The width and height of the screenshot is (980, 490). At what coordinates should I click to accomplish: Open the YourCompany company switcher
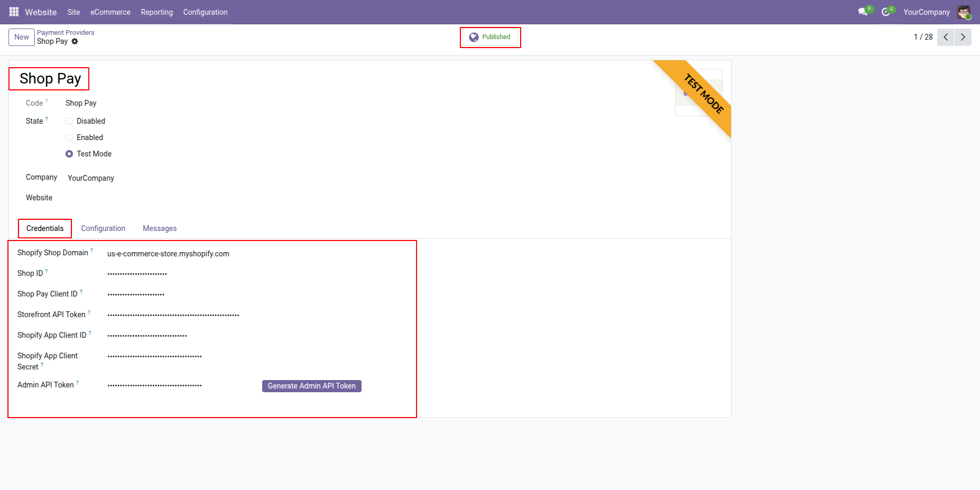(926, 12)
